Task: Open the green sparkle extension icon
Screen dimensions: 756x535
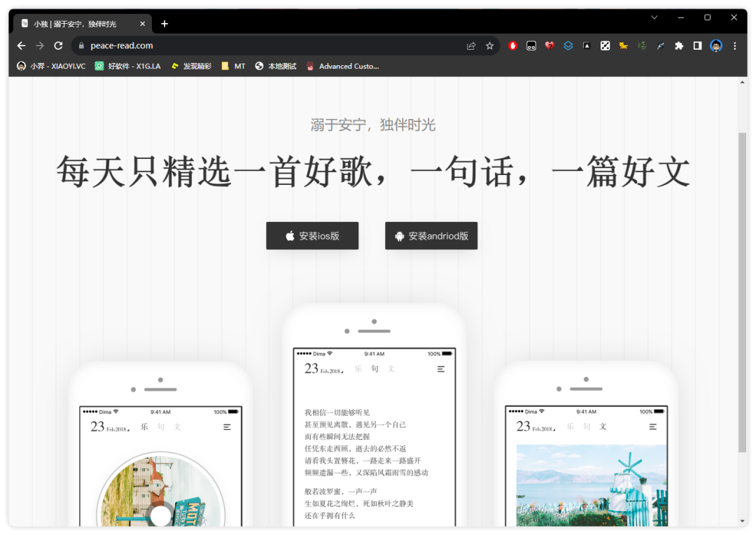Action: 642,46
